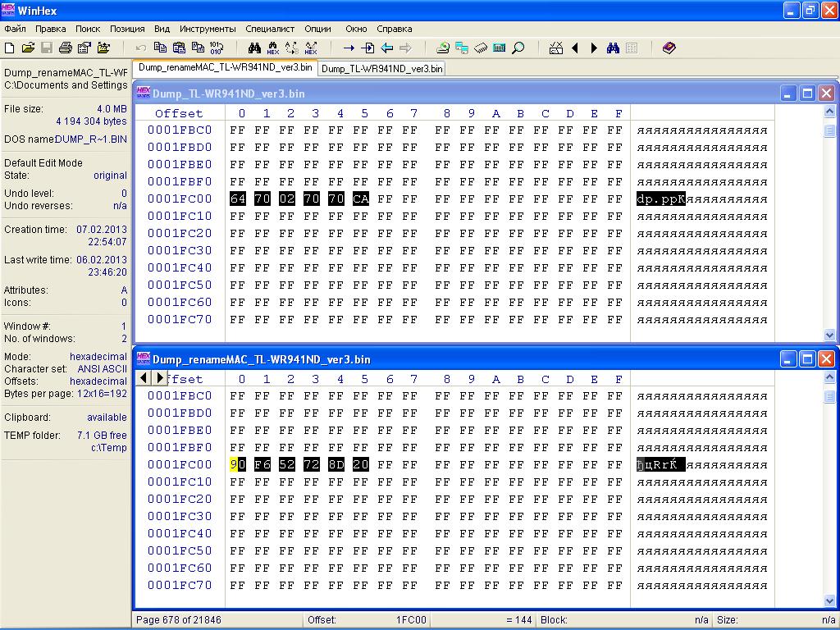This screenshot has width=840, height=630.
Task: Click the blue binoculars Compare icon
Action: [x=613, y=48]
